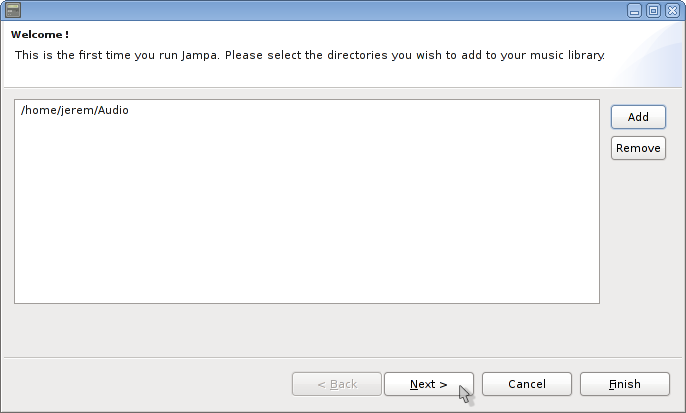
Task: Open the window menu icon in title bar
Action: coord(14,10)
